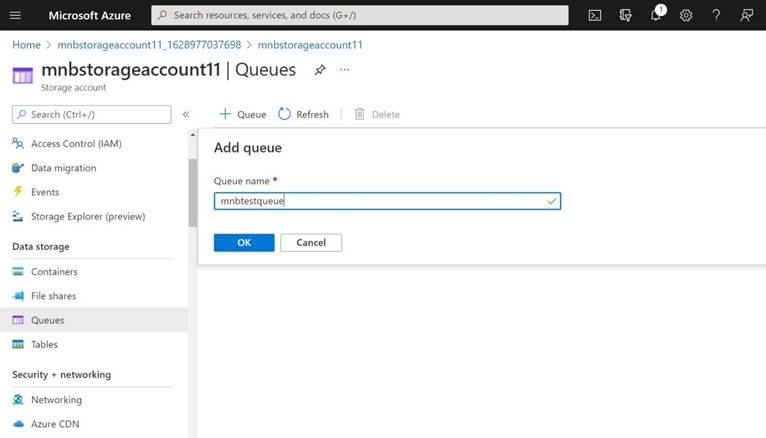
Task: Click the Storage account subtitle text
Action: click(73, 88)
